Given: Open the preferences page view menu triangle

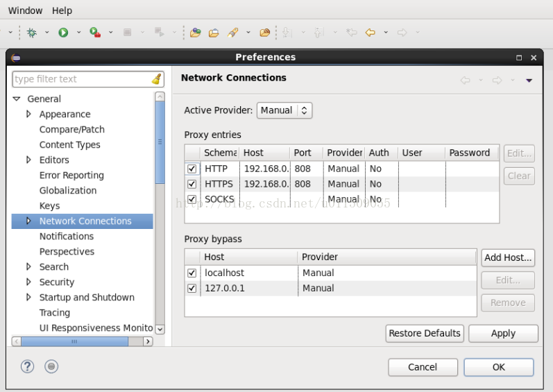Looking at the screenshot, I should 529,80.
